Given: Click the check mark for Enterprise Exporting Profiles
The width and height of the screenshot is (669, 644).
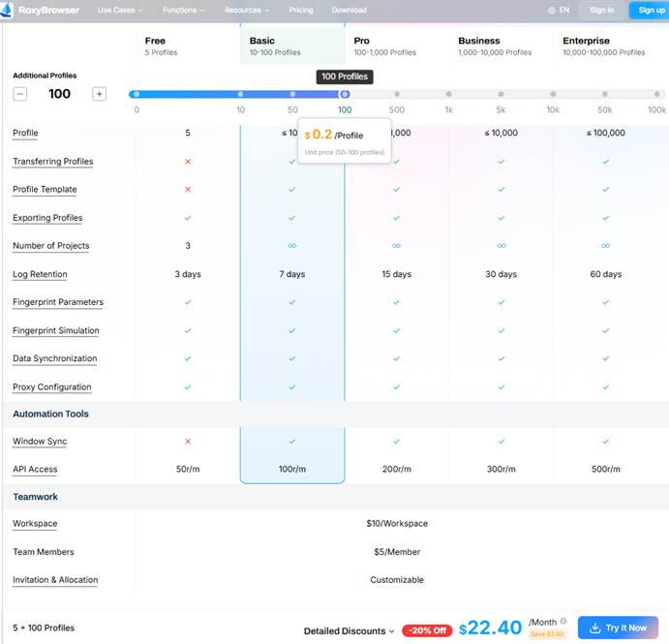Looking at the screenshot, I should click(606, 218).
